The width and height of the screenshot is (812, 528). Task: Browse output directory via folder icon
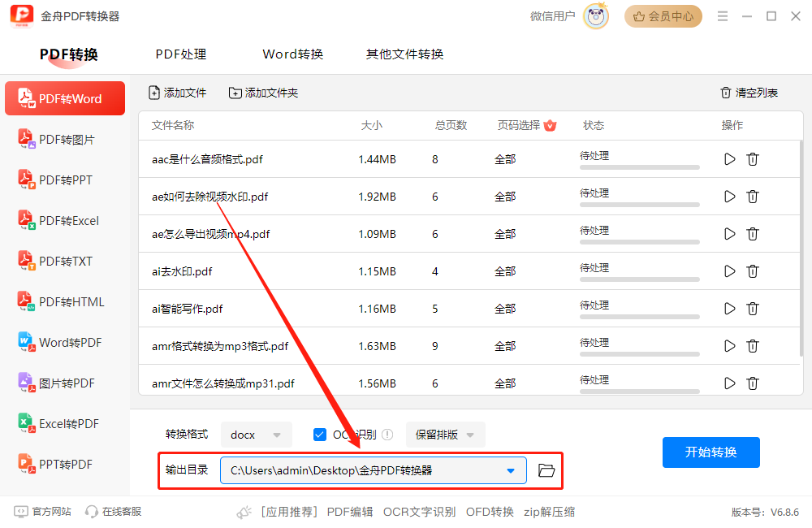(x=545, y=470)
